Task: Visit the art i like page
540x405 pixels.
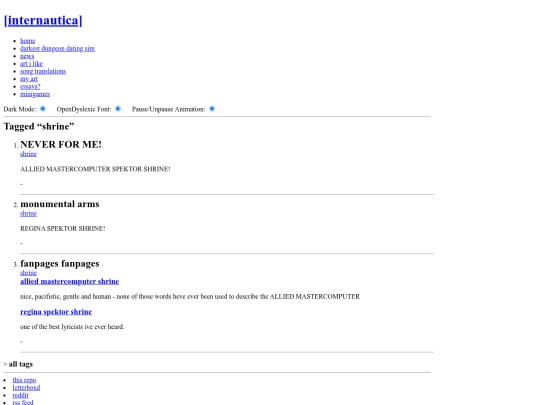Action: pos(31,63)
